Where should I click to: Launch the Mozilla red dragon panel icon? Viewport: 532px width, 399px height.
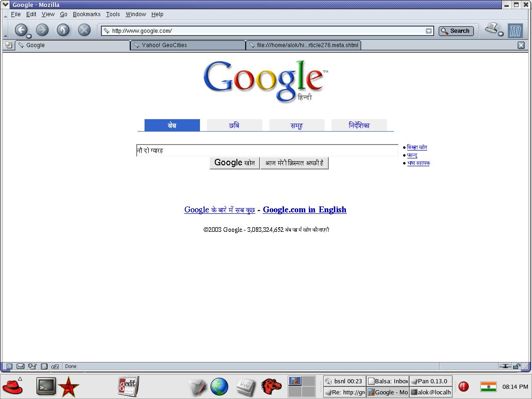click(x=271, y=387)
